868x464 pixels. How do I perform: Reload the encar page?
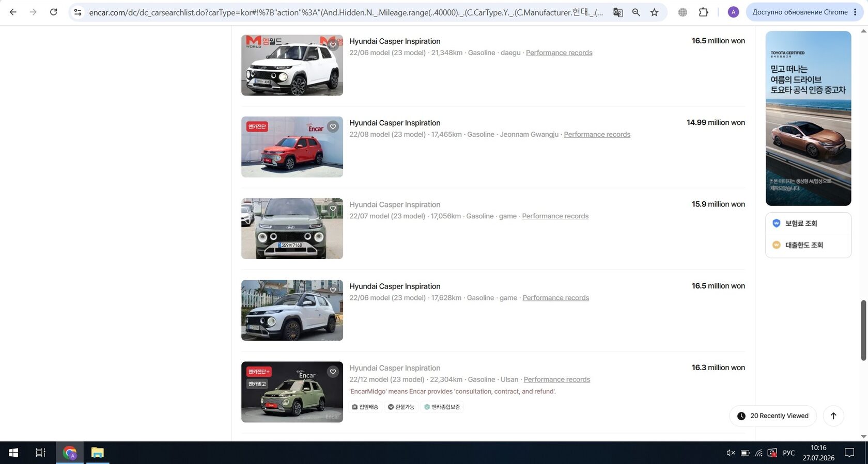(x=53, y=12)
